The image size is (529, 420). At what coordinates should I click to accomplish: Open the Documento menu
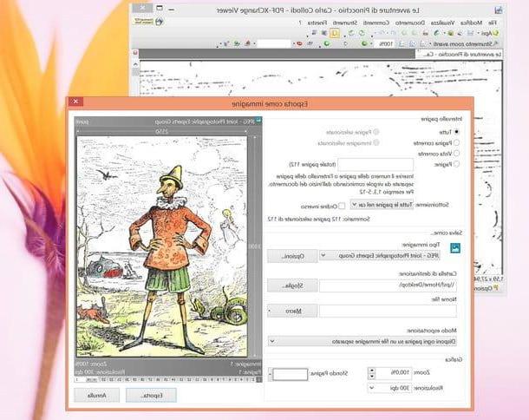[x=410, y=23]
